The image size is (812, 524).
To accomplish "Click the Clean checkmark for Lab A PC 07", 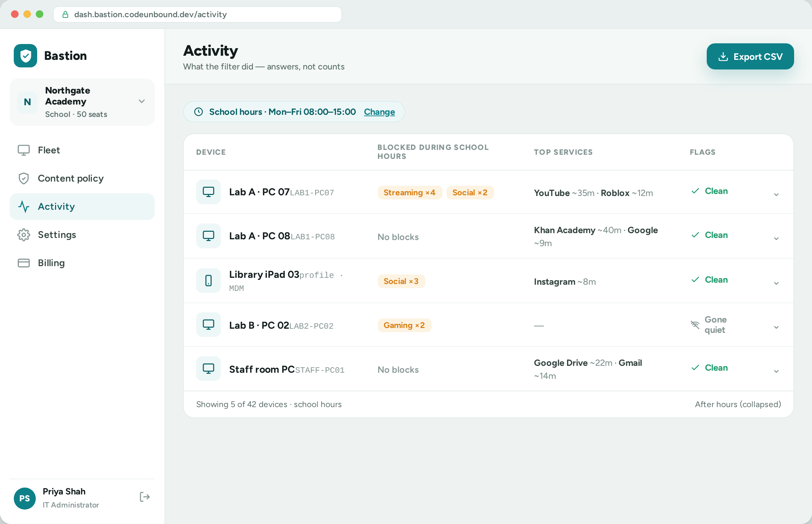I will click(x=695, y=191).
